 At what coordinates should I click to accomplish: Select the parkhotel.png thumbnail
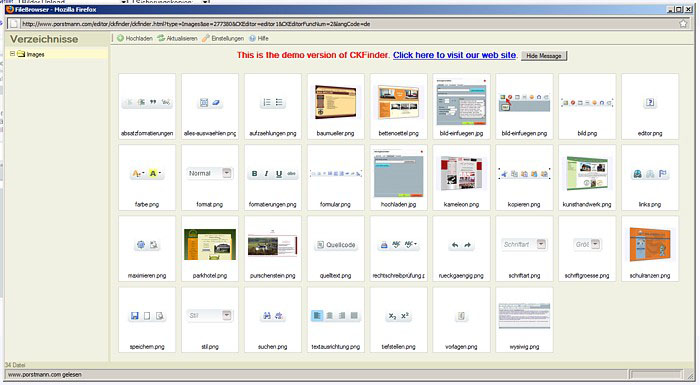210,249
